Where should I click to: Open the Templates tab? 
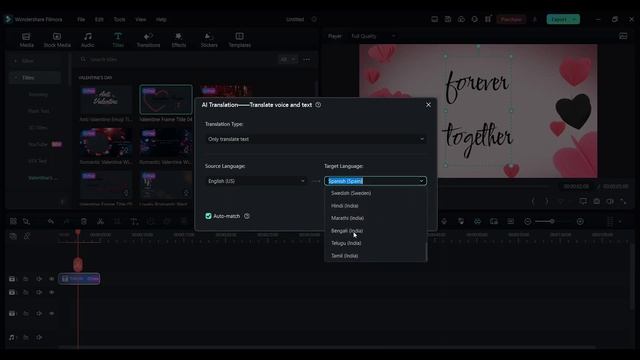pyautogui.click(x=240, y=40)
